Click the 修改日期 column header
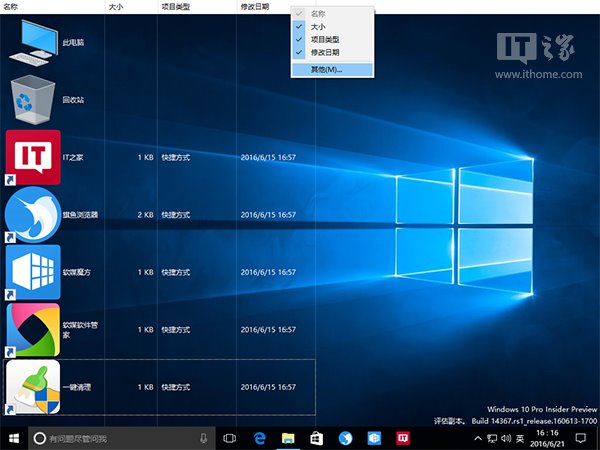This screenshot has height=450, width=600. 254,6
